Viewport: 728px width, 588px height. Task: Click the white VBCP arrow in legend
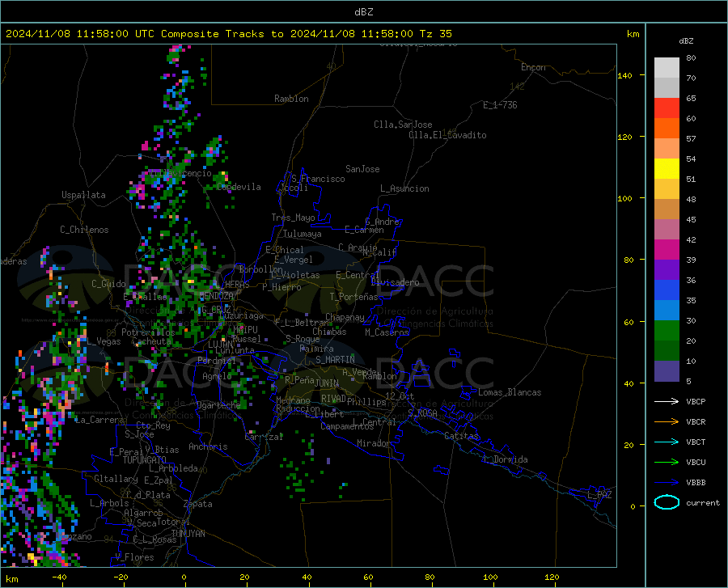pos(667,401)
